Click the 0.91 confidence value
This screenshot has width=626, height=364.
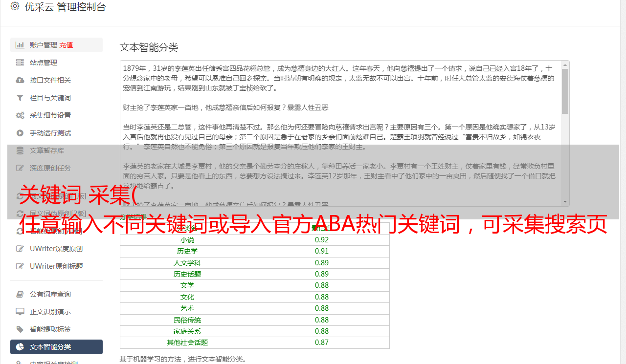click(322, 251)
